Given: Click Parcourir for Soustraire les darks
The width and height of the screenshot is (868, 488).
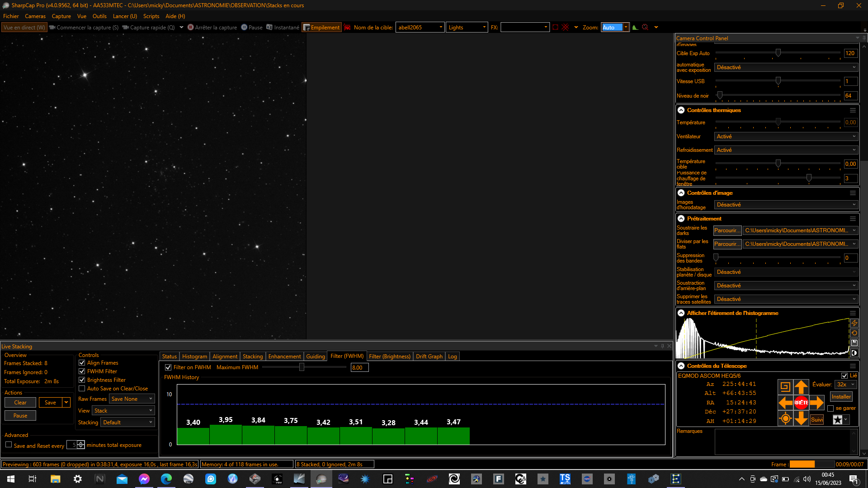Looking at the screenshot, I should pos(727,230).
